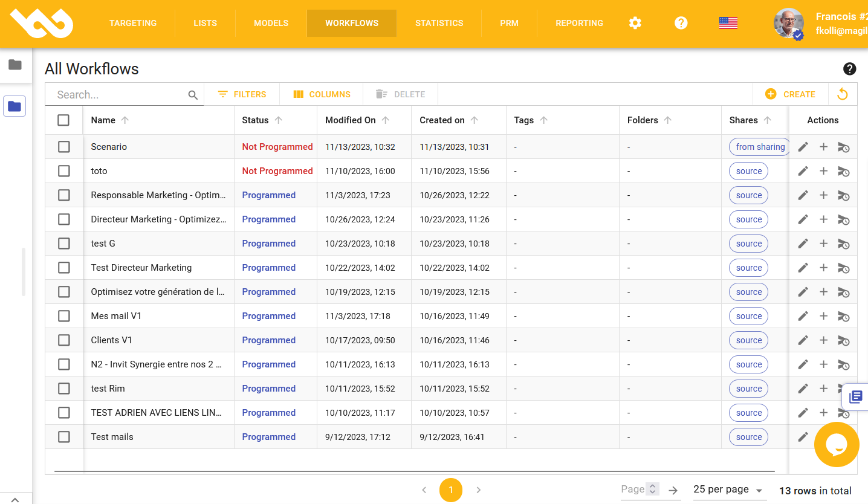Click the plus icon in the toto row
The width and height of the screenshot is (868, 504).
[x=823, y=171]
